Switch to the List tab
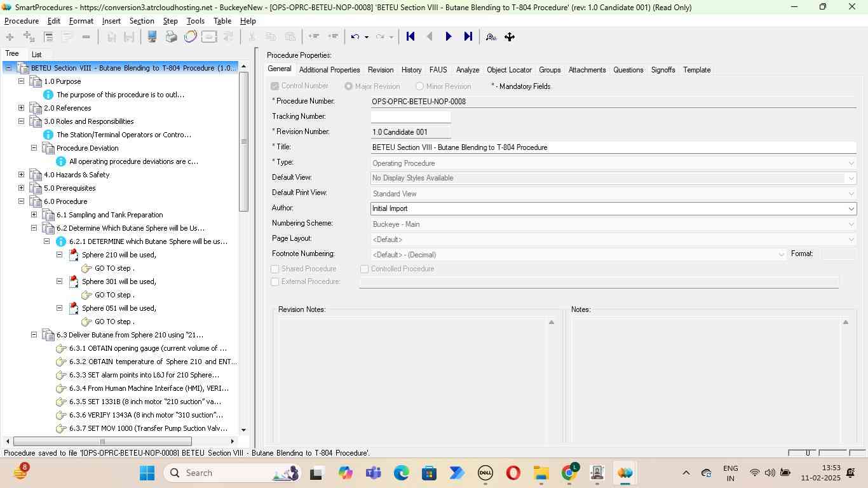This screenshot has width=868, height=488. click(x=36, y=55)
